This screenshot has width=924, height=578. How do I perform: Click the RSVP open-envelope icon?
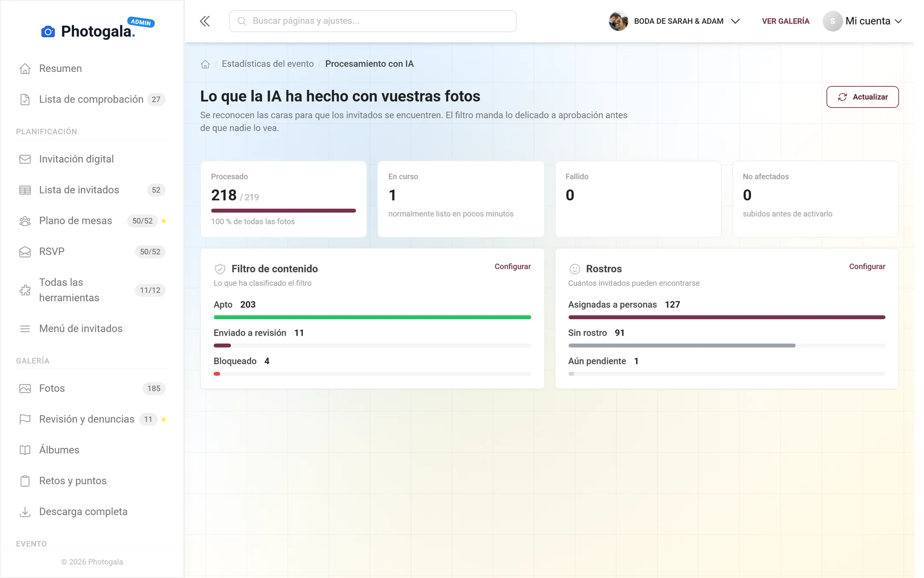point(25,252)
